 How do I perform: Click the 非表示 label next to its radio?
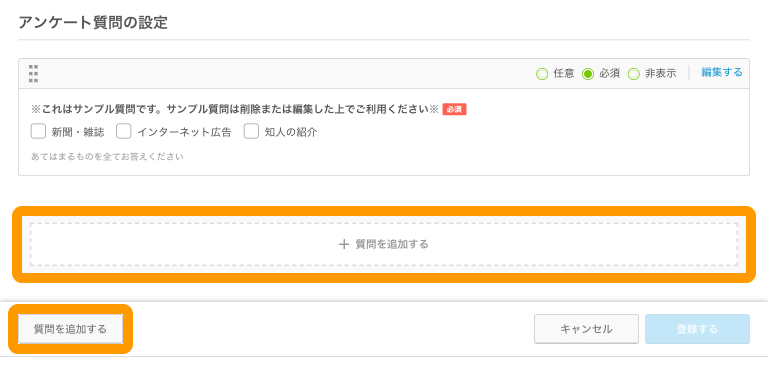coord(661,74)
